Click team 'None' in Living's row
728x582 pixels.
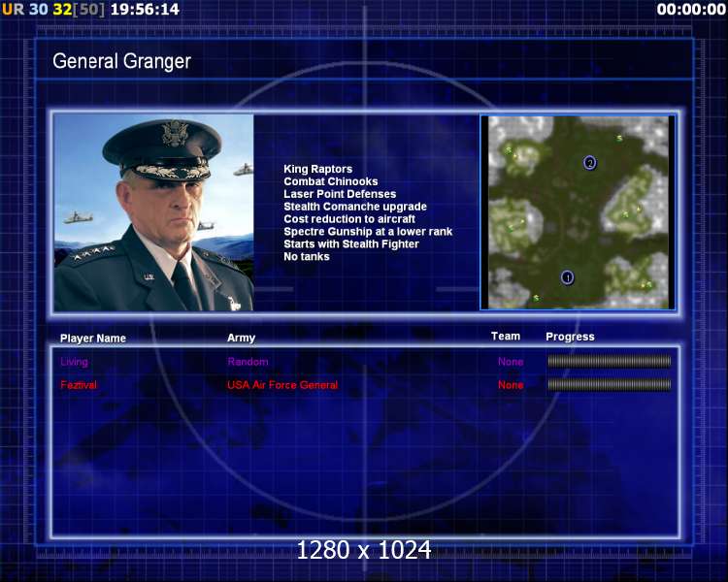[x=511, y=362]
